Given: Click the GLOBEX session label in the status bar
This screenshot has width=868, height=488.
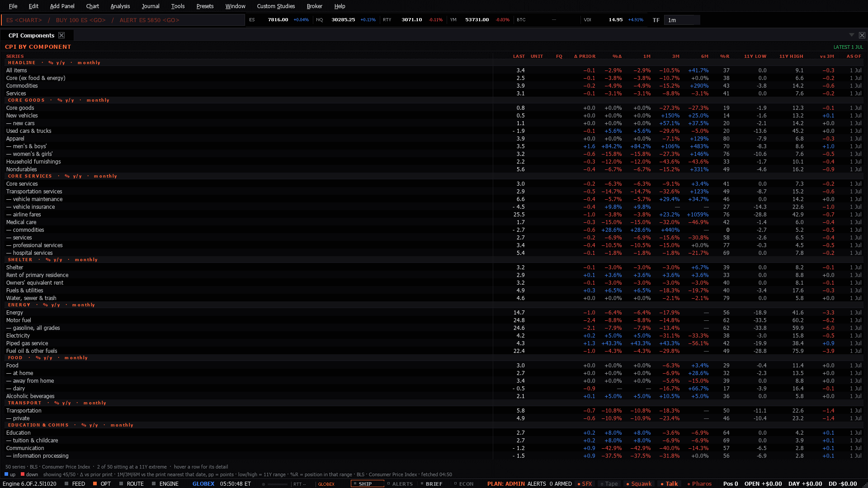Looking at the screenshot, I should (203, 483).
